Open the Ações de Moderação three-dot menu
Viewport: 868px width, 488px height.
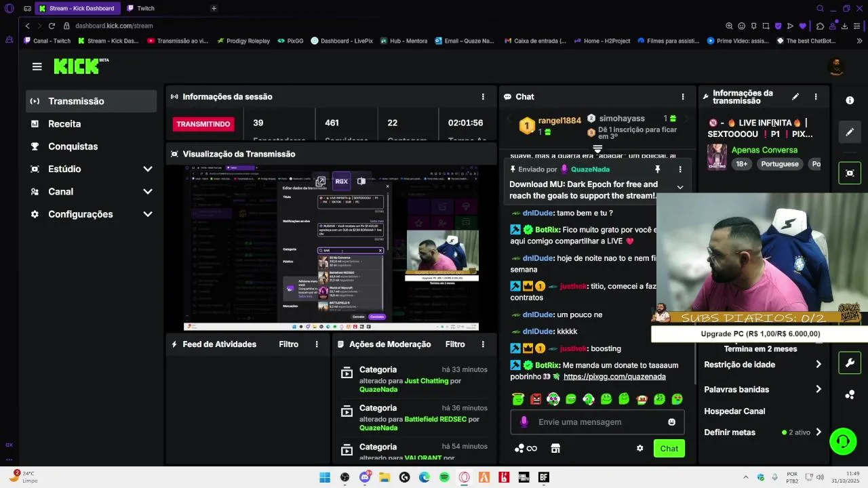click(x=483, y=344)
